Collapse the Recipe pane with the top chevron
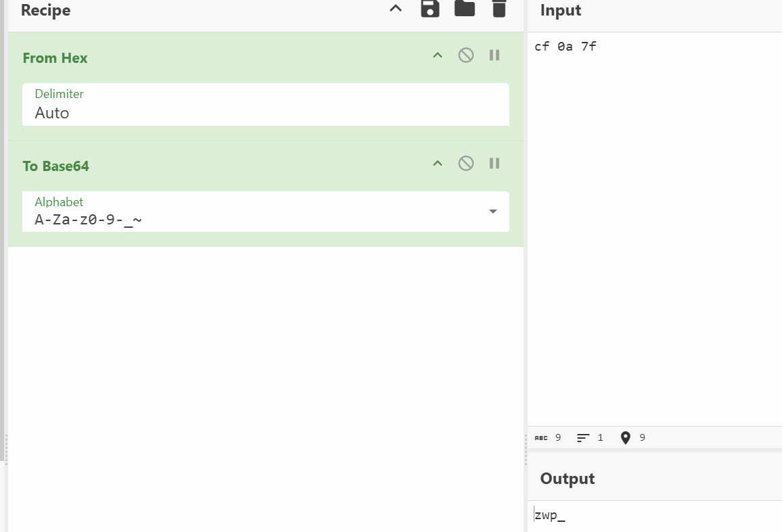782x532 pixels. 396,8
